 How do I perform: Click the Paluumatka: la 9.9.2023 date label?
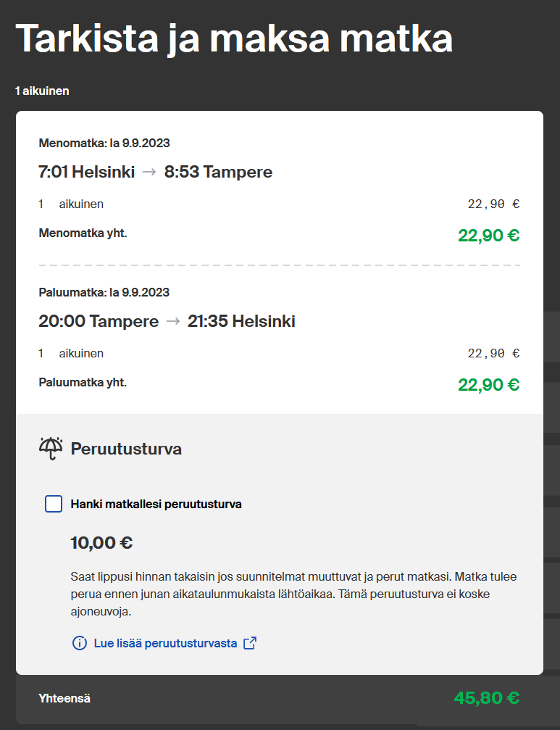pyautogui.click(x=104, y=292)
